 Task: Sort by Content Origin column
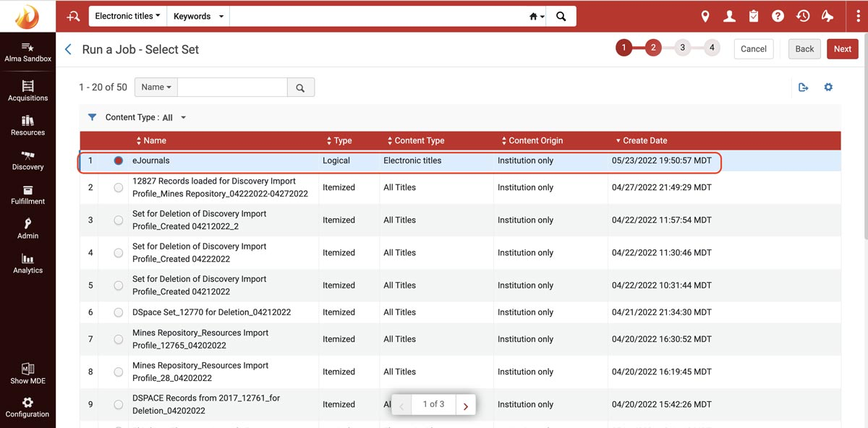tap(532, 140)
